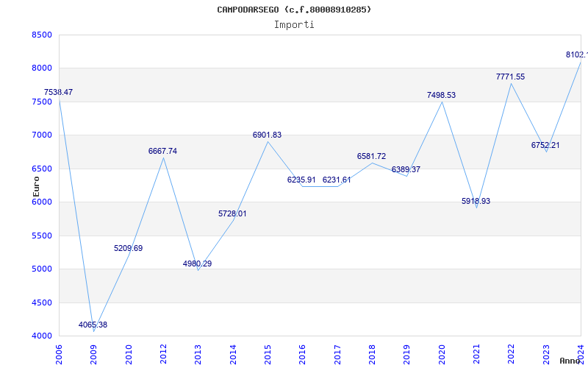588x368 pixels.
Task: Click data label 4065.38
Action: point(93,325)
